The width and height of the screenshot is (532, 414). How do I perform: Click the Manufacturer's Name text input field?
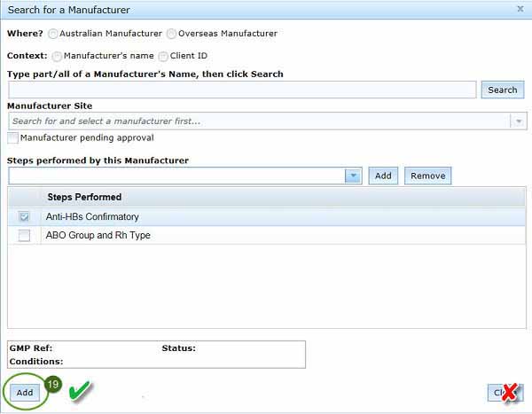(x=242, y=90)
